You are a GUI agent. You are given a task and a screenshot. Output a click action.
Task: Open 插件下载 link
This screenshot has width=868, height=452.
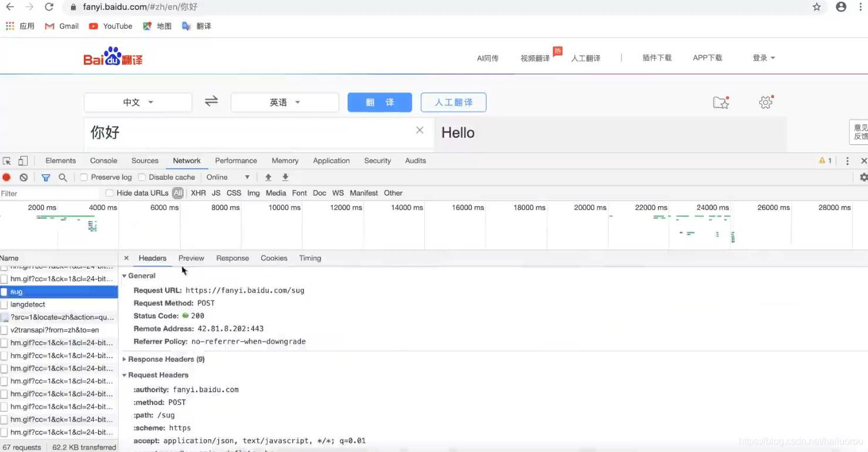tap(657, 58)
